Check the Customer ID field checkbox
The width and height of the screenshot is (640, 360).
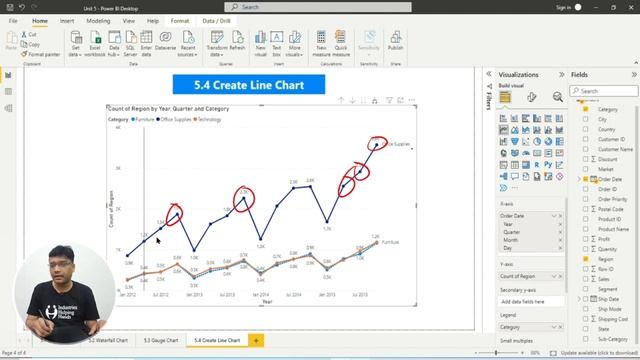tap(586, 139)
